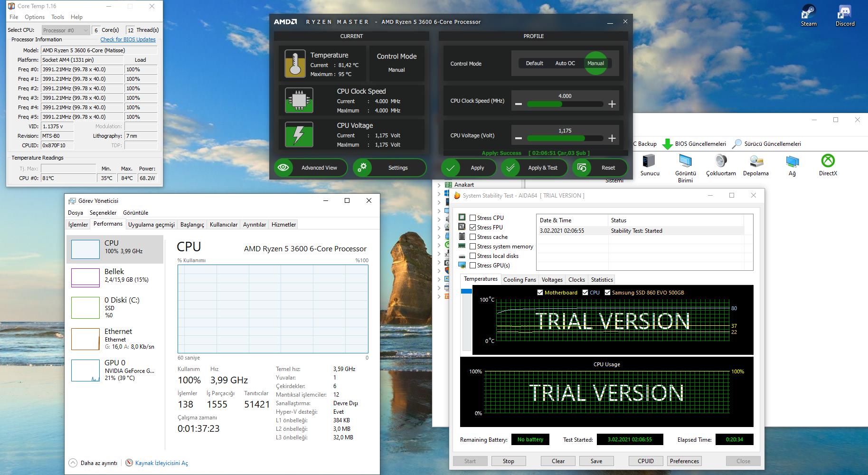The height and width of the screenshot is (475, 868).
Task: Click the Core Temp title bar icon
Action: point(12,6)
